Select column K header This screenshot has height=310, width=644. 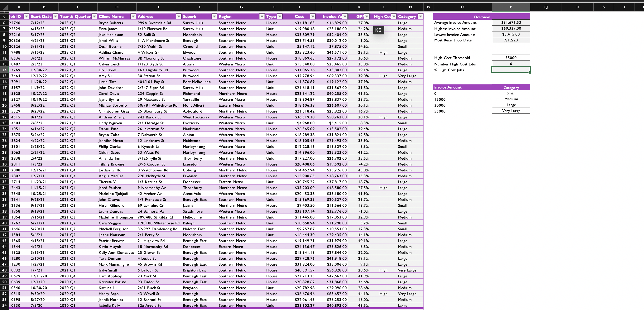click(359, 7)
